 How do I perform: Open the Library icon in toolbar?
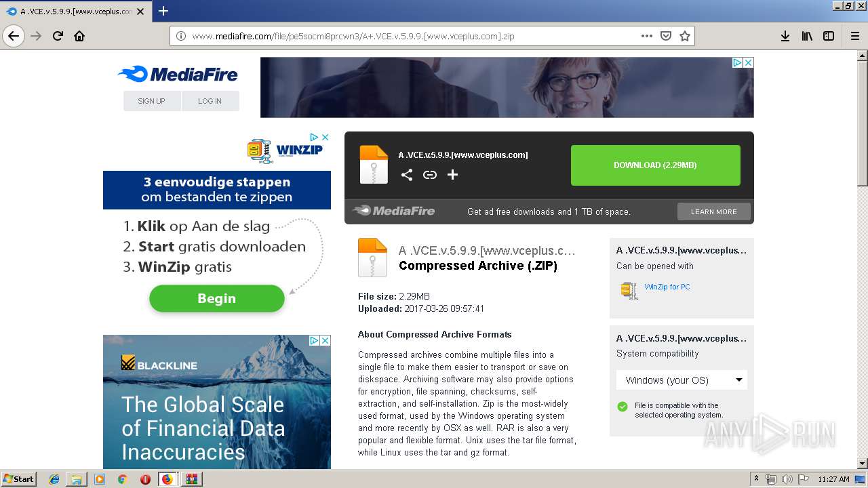807,36
